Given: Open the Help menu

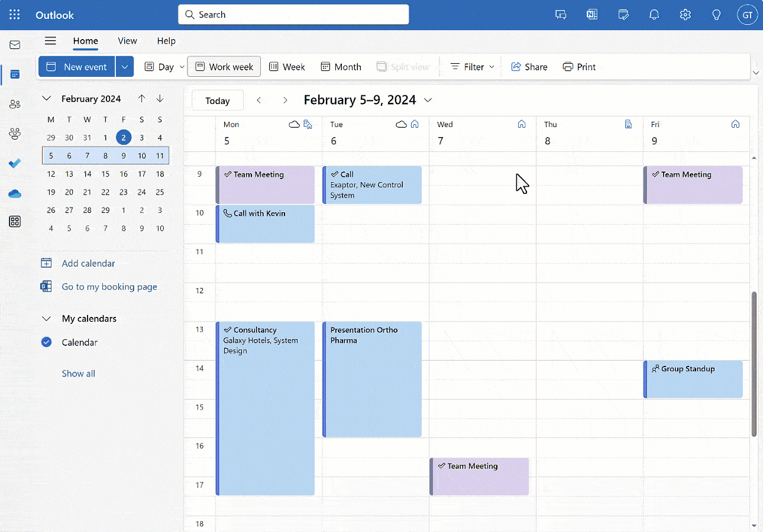Looking at the screenshot, I should (x=166, y=41).
